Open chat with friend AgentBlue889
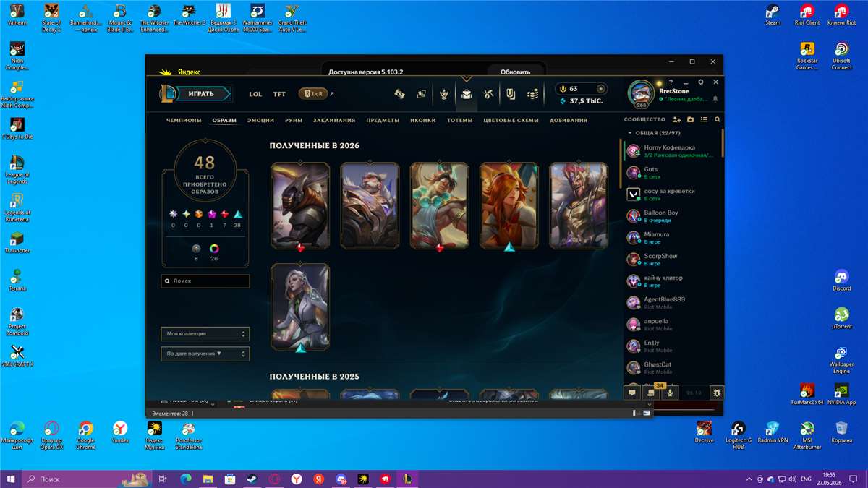 (672, 303)
